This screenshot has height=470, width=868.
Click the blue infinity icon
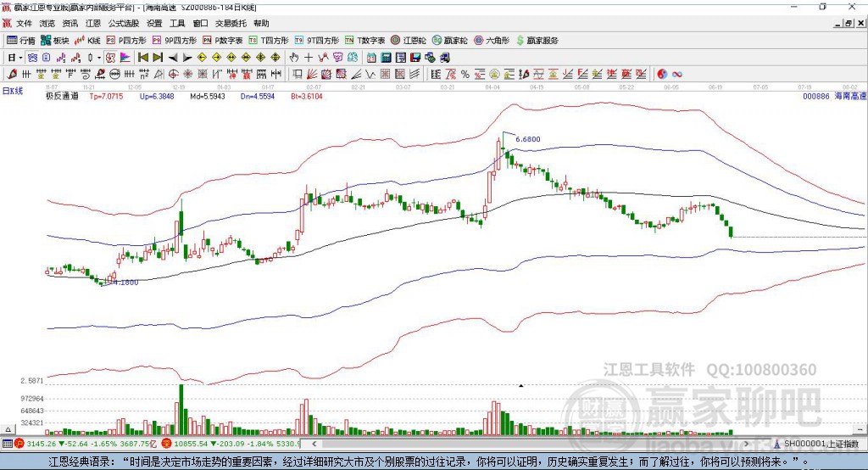pyautogui.click(x=676, y=75)
